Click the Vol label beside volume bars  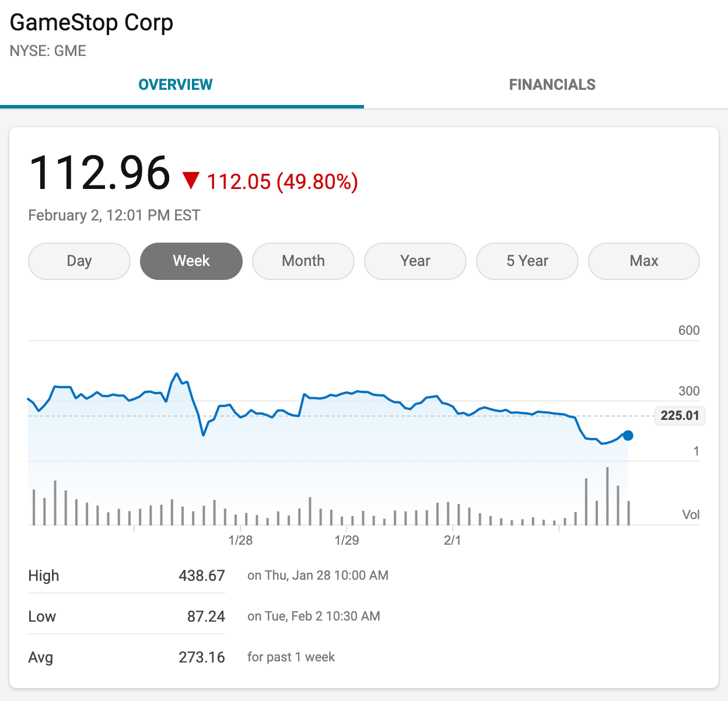(x=691, y=514)
